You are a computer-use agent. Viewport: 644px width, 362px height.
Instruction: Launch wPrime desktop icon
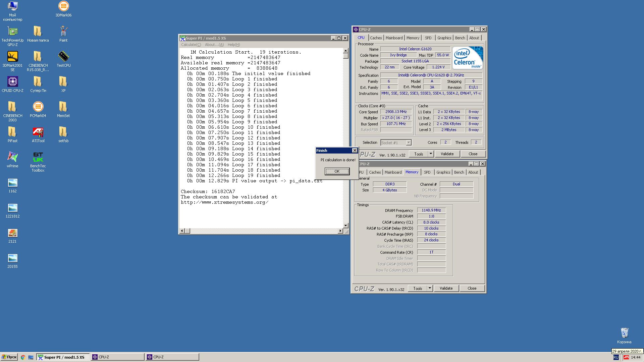click(12, 160)
